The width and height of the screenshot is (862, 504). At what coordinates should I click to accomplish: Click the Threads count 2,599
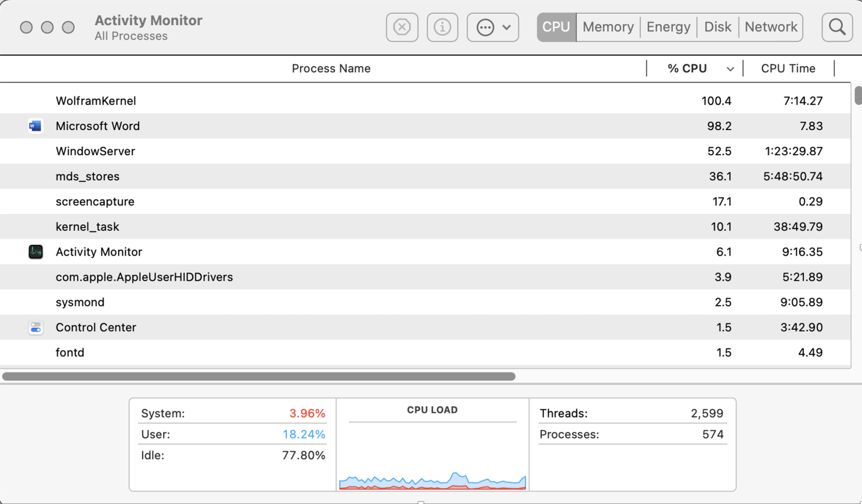(707, 413)
